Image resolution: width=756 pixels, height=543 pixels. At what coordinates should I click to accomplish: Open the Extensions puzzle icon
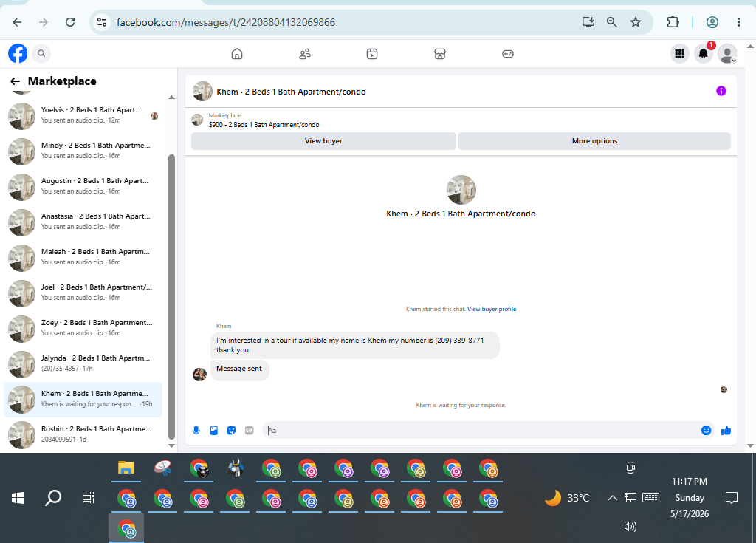(x=673, y=22)
